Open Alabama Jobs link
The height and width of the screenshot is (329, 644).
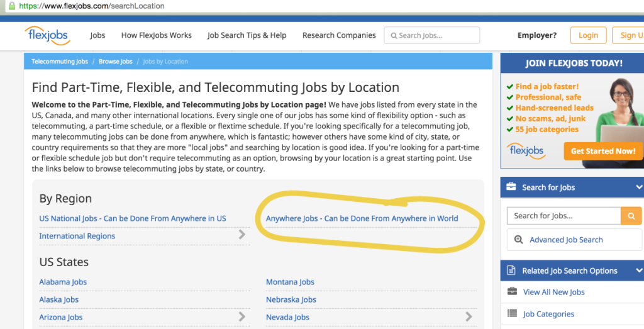[x=63, y=282]
